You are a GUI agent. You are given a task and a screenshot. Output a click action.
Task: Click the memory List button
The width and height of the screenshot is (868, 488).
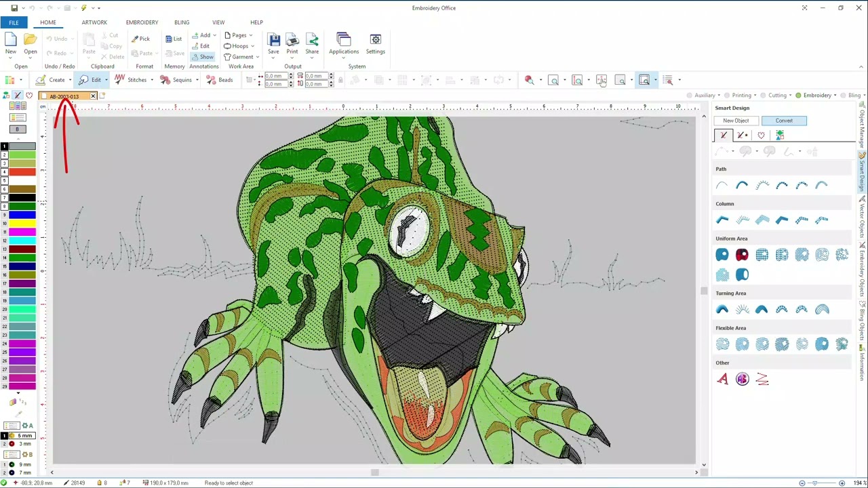(174, 39)
